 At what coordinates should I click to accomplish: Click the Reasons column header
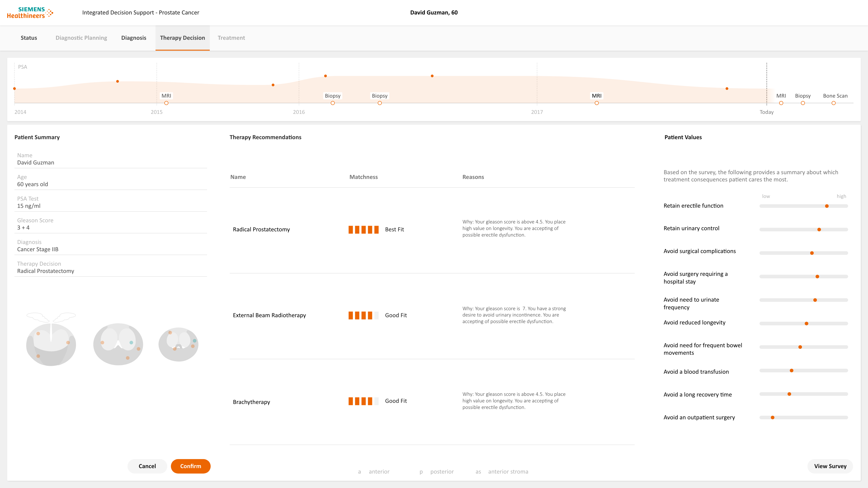click(x=473, y=177)
